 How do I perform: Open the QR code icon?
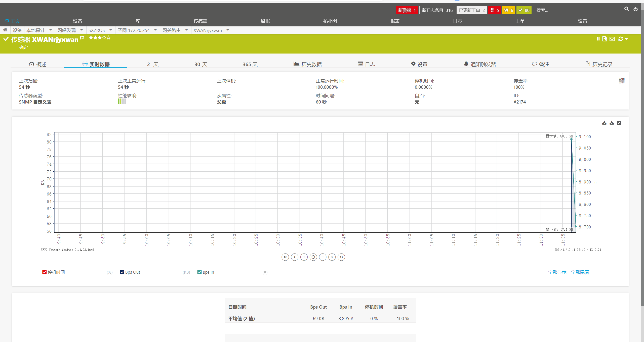point(622,80)
